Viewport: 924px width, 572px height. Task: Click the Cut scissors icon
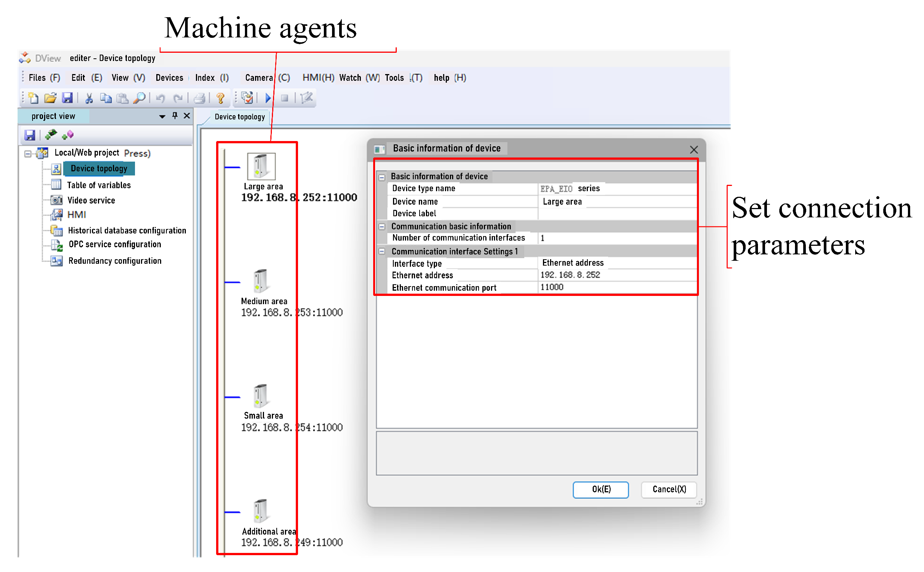pos(89,98)
